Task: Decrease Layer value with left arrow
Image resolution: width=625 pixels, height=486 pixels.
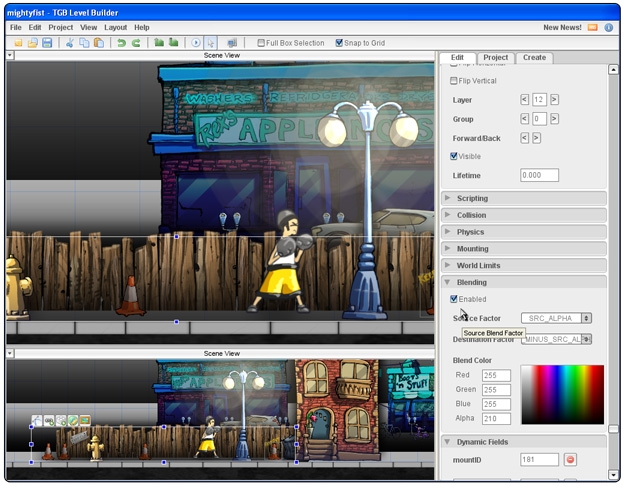Action: pos(525,99)
